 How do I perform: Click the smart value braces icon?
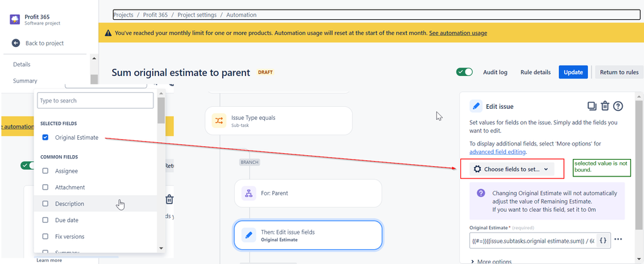[x=603, y=241]
